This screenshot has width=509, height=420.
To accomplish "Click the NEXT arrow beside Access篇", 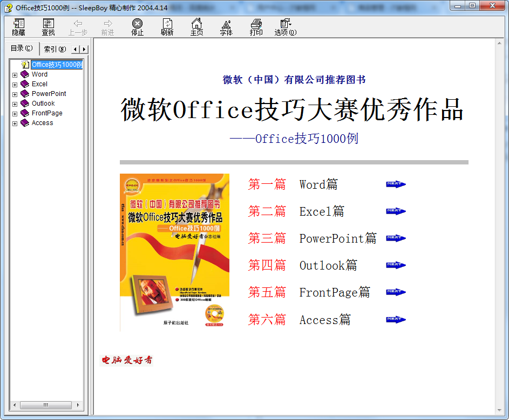I will 396,319.
